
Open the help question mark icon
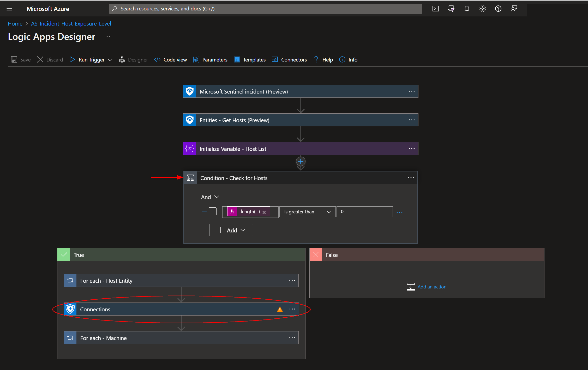click(x=498, y=9)
